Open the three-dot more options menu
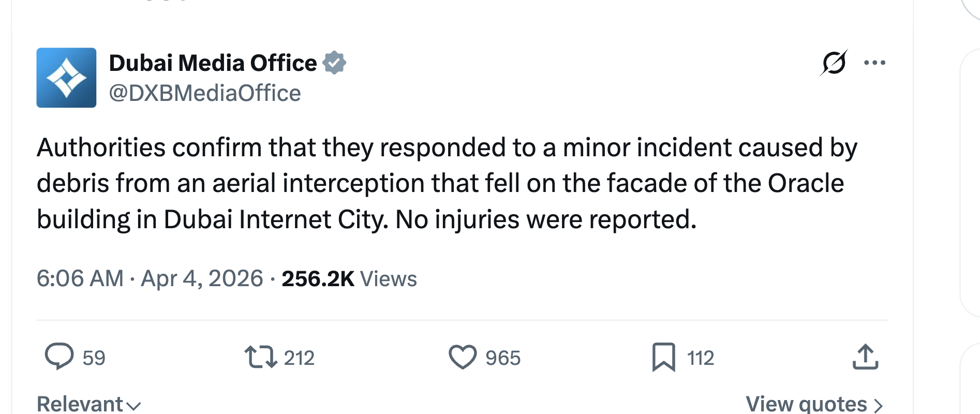Viewport: 980px width, 414px height. 874,63
